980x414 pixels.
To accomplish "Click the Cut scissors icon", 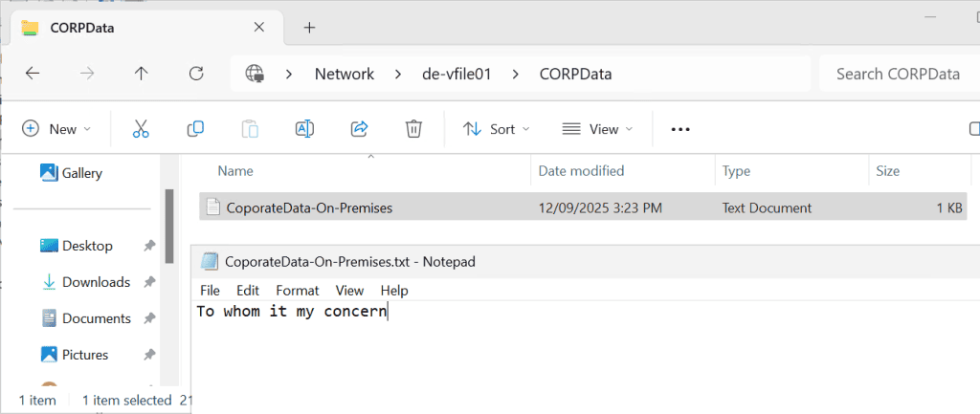I will pos(141,129).
